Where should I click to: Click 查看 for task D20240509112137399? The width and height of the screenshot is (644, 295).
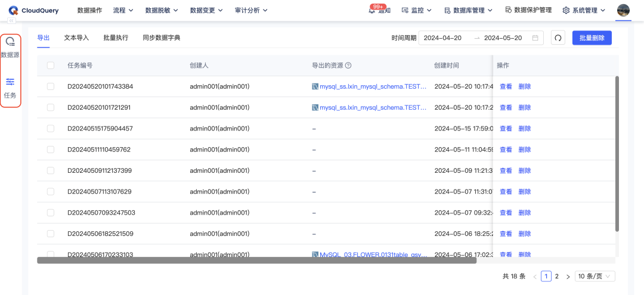pos(506,170)
